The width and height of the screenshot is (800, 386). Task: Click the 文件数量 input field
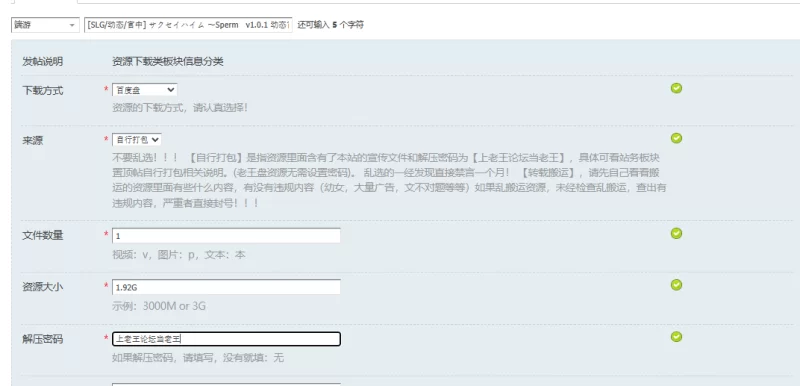click(x=226, y=236)
